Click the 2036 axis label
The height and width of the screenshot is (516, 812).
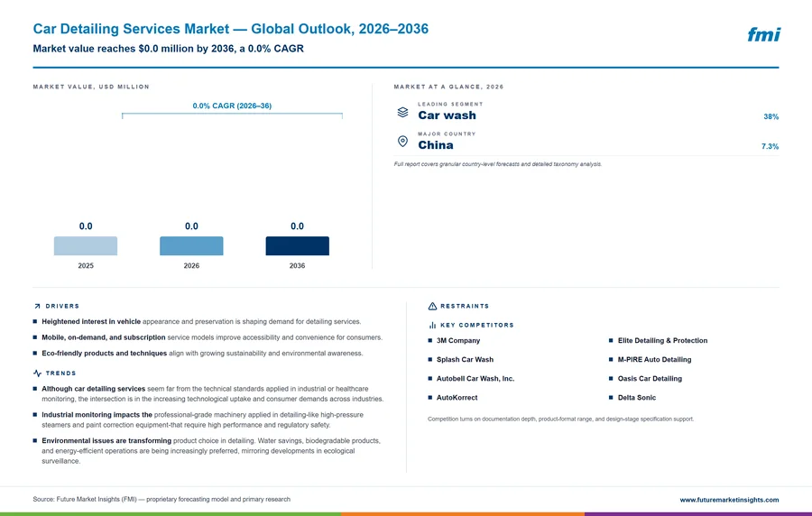pyautogui.click(x=297, y=265)
